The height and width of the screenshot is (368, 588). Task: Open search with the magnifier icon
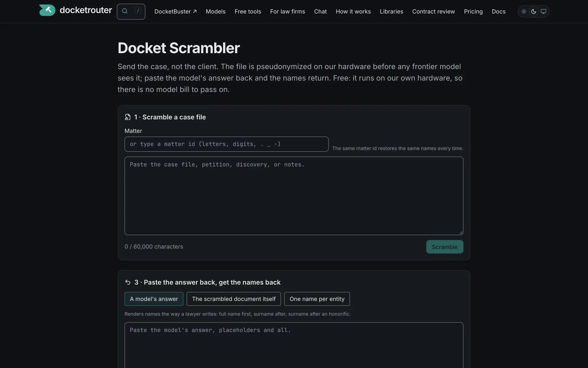click(125, 11)
